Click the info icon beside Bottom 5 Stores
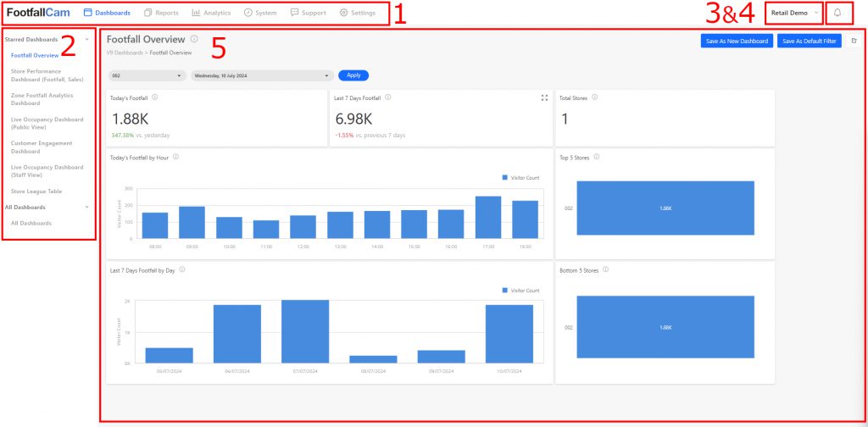 tap(605, 270)
